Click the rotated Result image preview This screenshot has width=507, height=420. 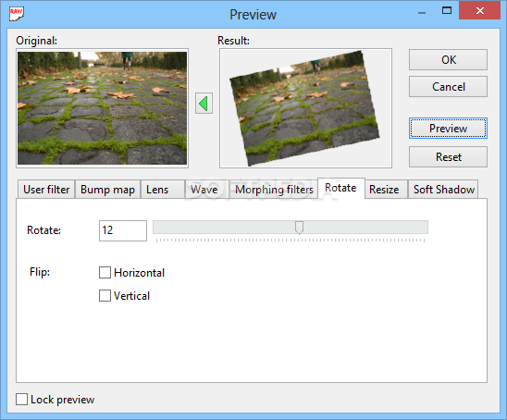pyautogui.click(x=305, y=108)
